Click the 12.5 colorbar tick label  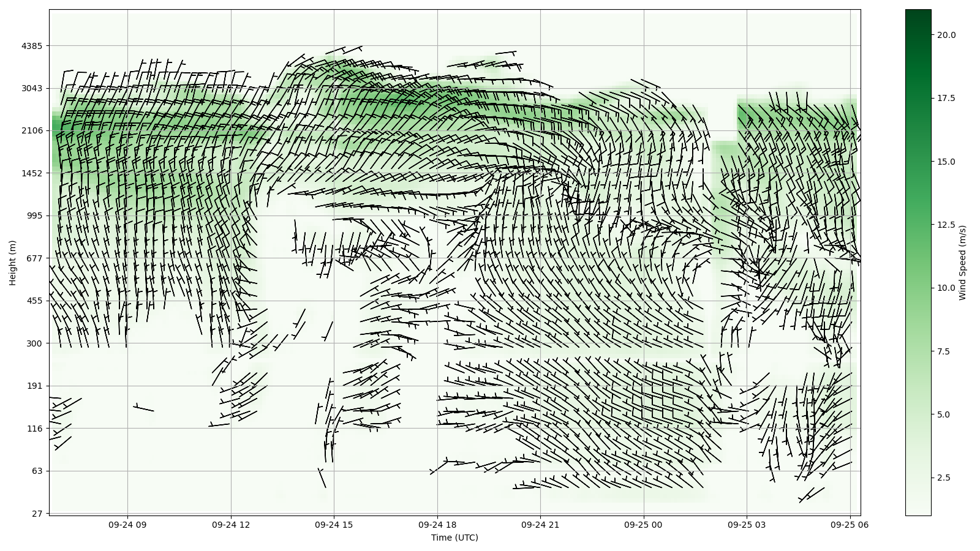coord(946,225)
